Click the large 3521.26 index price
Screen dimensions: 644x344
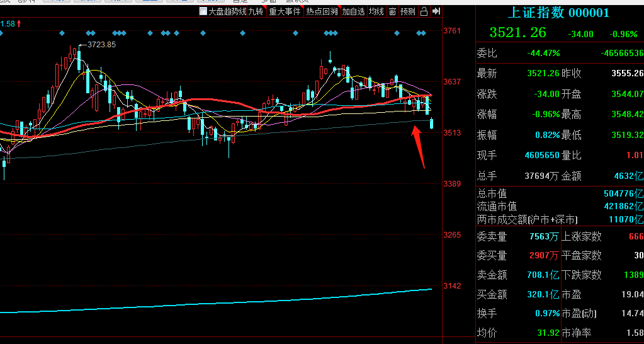(517, 33)
